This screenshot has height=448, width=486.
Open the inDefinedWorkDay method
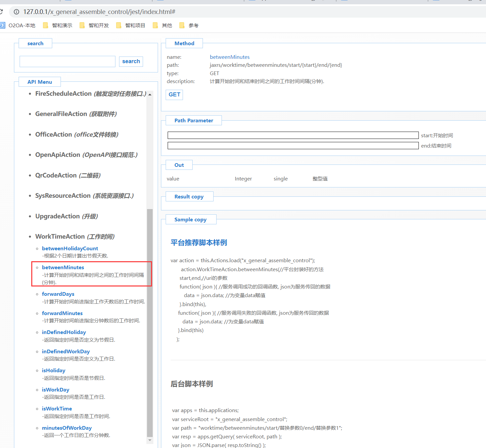coord(66,352)
